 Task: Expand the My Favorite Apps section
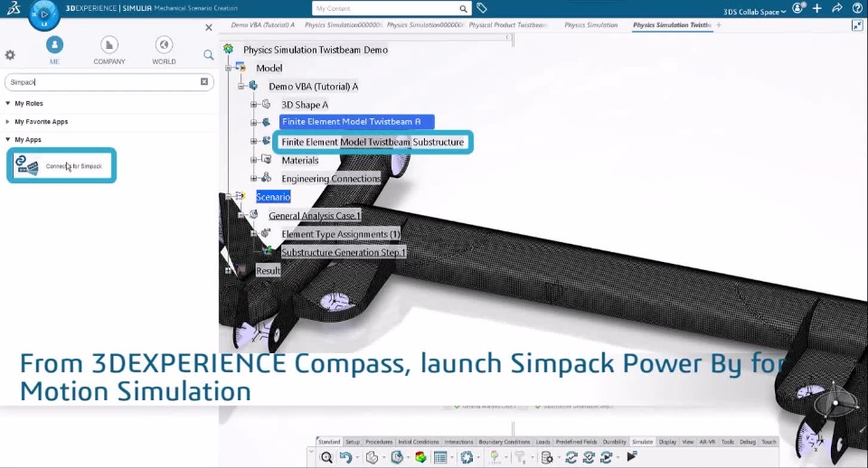pos(8,122)
